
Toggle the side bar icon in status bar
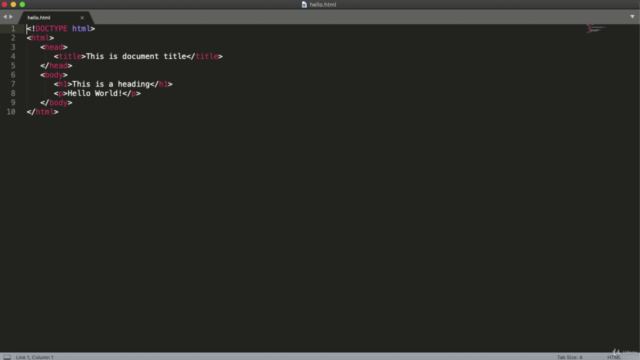7,357
